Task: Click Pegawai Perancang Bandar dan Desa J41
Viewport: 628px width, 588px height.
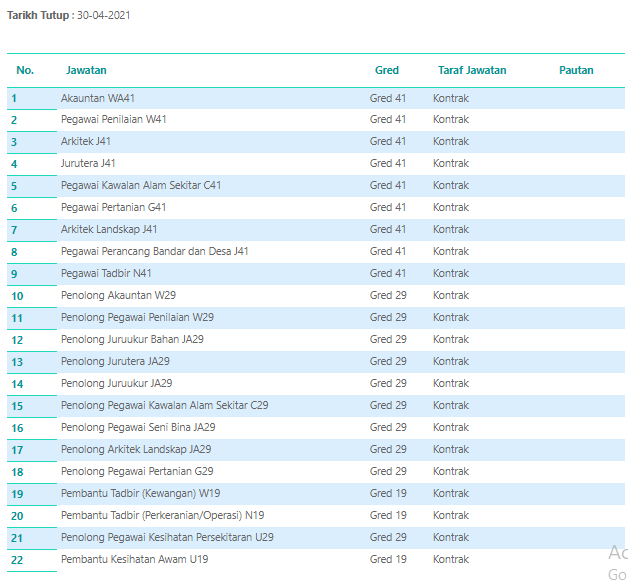Action: pyautogui.click(x=154, y=252)
